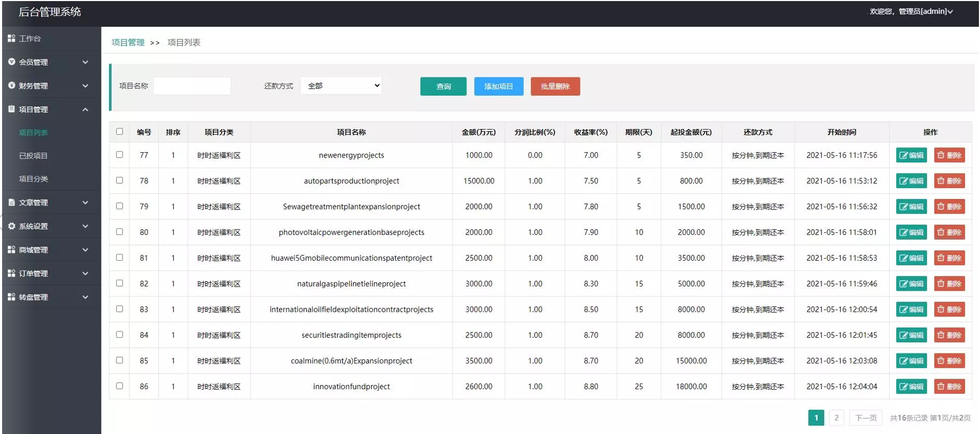This screenshot has width=980, height=434.
Task: Click edit for project number 81
Action: [911, 258]
